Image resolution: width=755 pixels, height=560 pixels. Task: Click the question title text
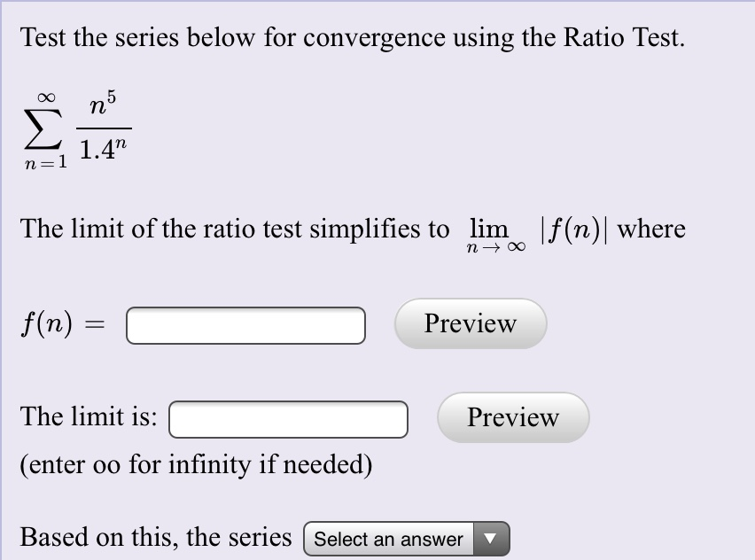coord(351,37)
